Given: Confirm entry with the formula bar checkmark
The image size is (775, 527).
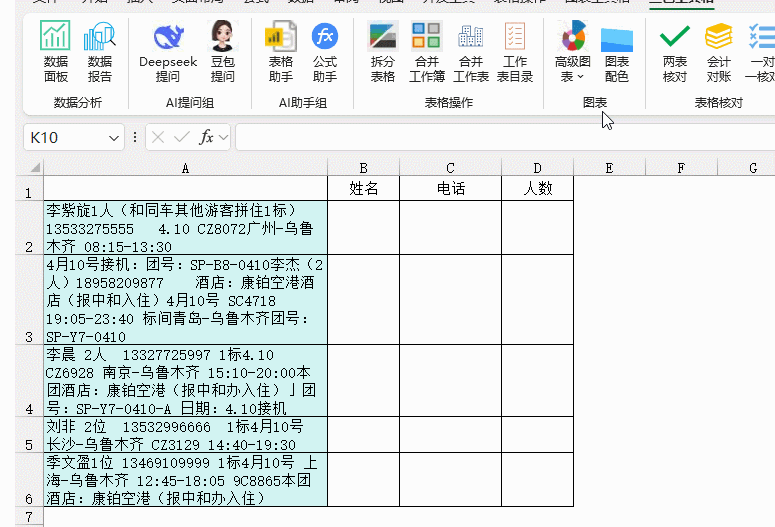Looking at the screenshot, I should [182, 137].
